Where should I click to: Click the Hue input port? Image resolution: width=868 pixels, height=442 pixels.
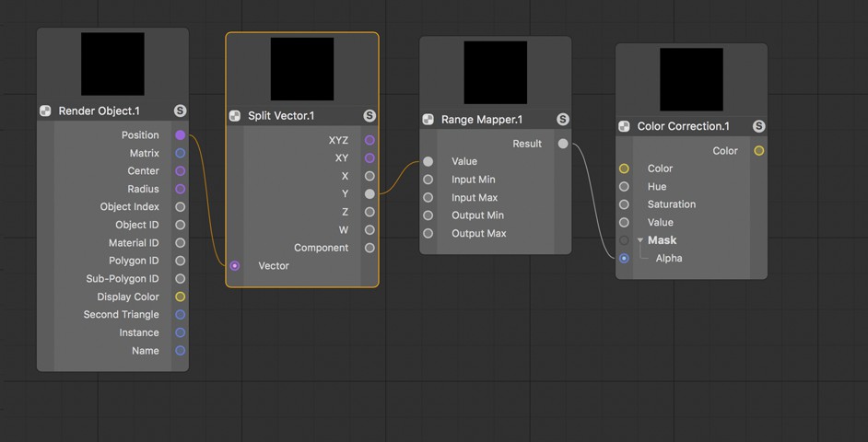624,186
